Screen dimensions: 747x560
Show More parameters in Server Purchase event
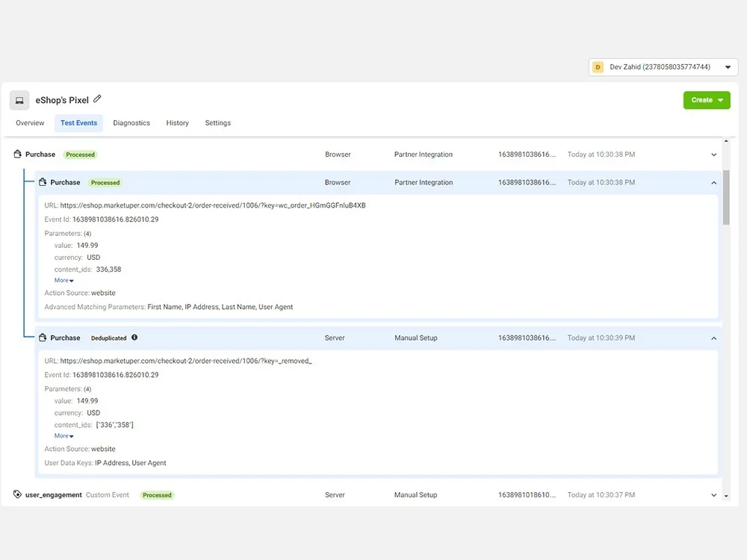(63, 436)
